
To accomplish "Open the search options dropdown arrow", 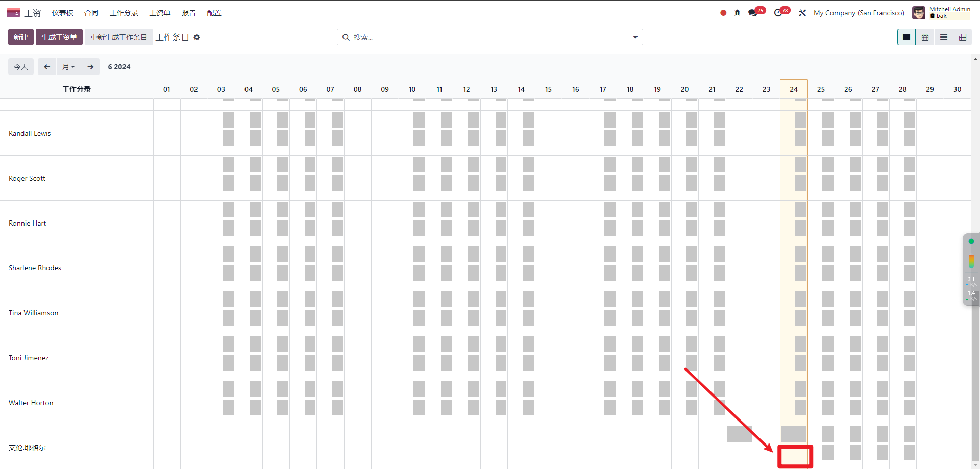I will coord(635,37).
